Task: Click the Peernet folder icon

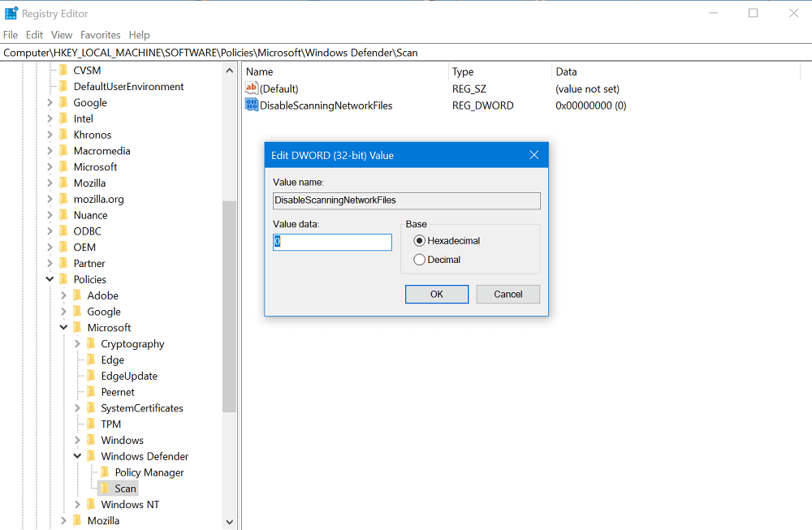Action: (x=91, y=392)
